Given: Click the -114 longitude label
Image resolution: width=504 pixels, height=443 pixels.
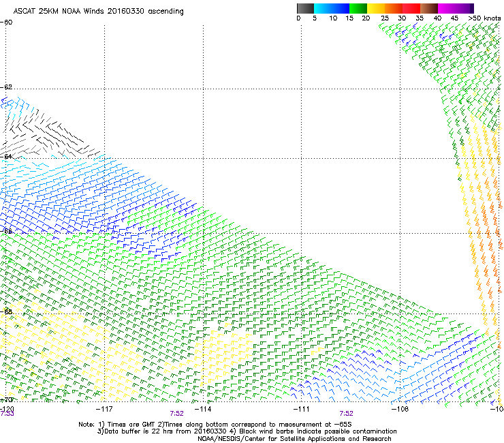Looking at the screenshot, I should pos(203,409).
